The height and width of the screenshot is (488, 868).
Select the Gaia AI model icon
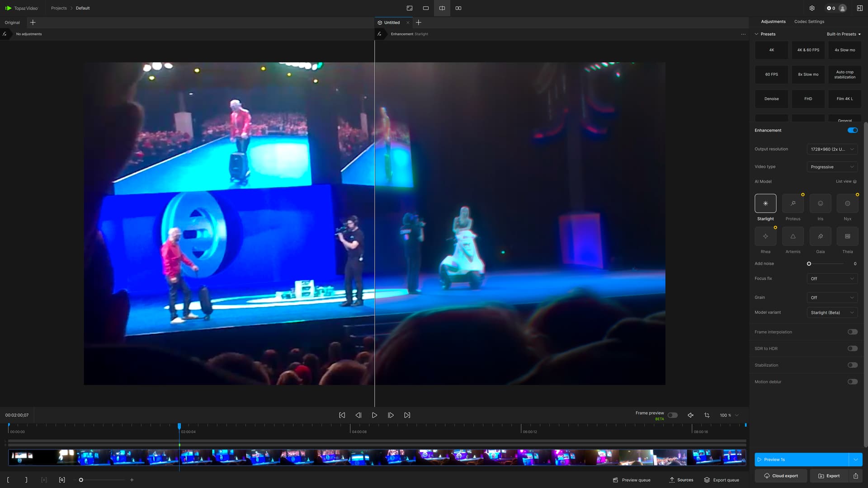tap(820, 236)
